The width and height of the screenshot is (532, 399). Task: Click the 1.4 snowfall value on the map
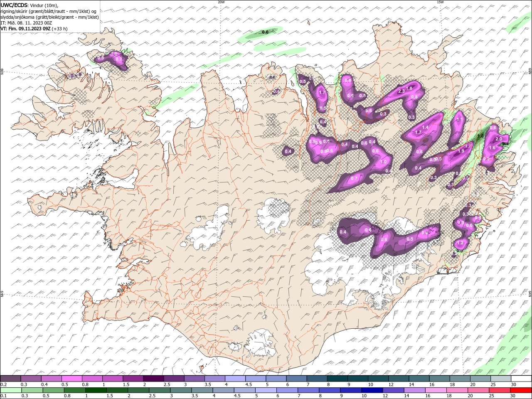425,127
